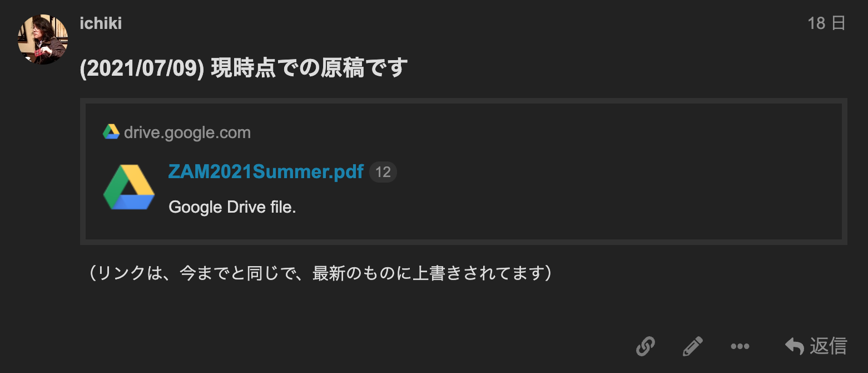Click the 日 character beside 18
This screenshot has height=373, width=868.
838,23
